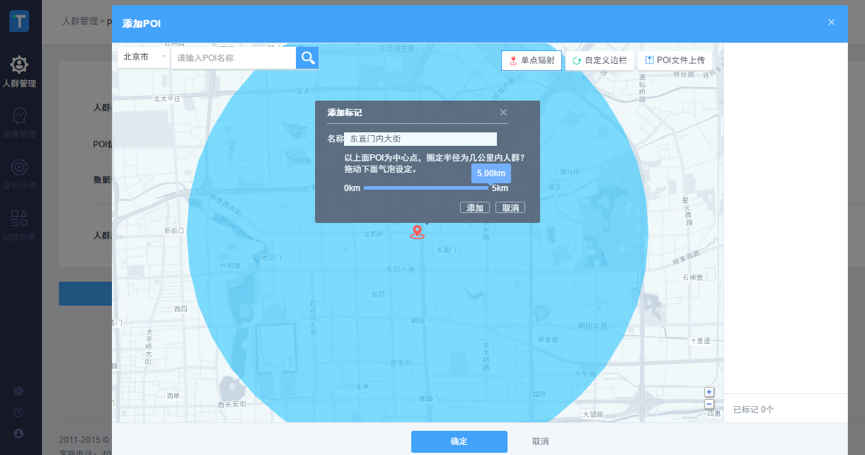Click 取消 at the dialog bottom

[540, 441]
